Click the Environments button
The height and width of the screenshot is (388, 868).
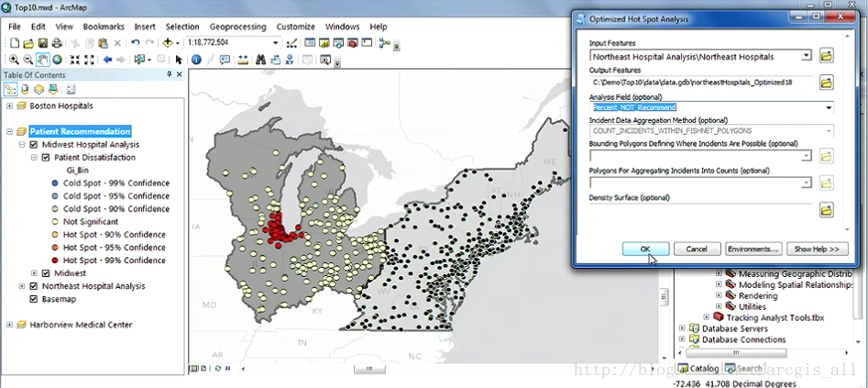click(753, 249)
